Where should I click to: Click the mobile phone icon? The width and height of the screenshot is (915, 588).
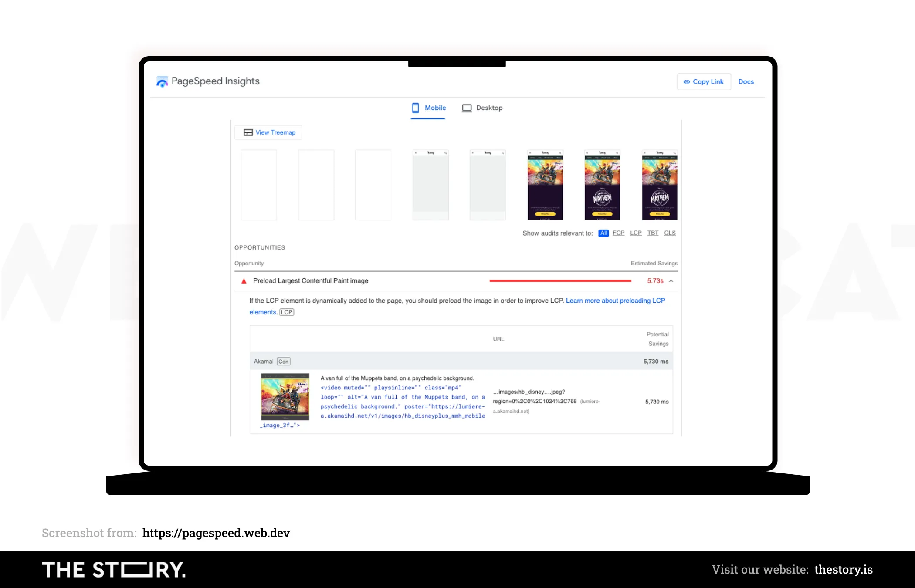click(416, 108)
